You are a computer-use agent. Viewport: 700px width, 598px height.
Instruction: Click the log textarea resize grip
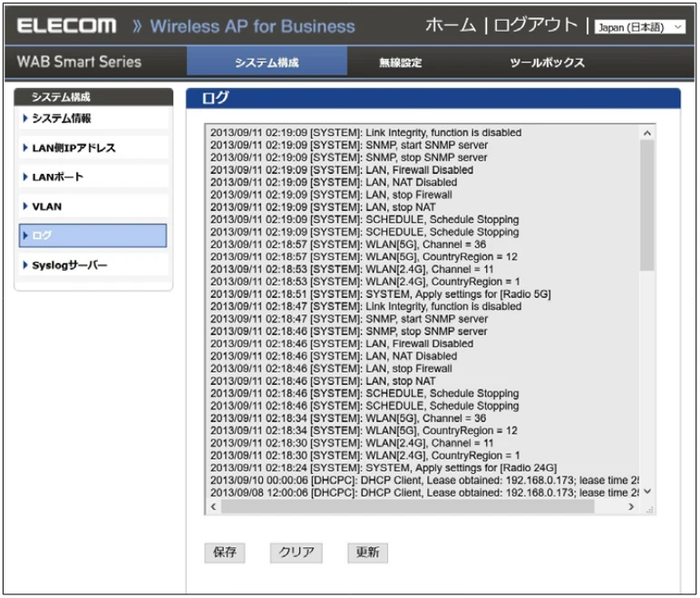coord(649,509)
